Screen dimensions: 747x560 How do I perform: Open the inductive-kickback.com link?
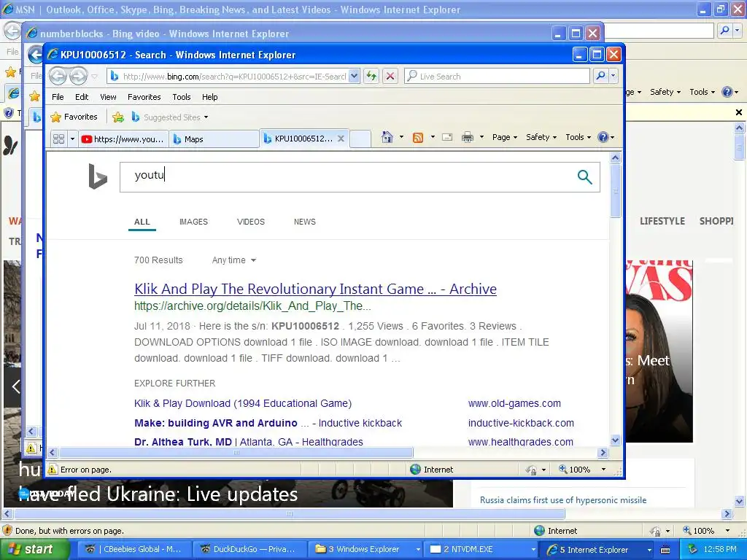[521, 423]
